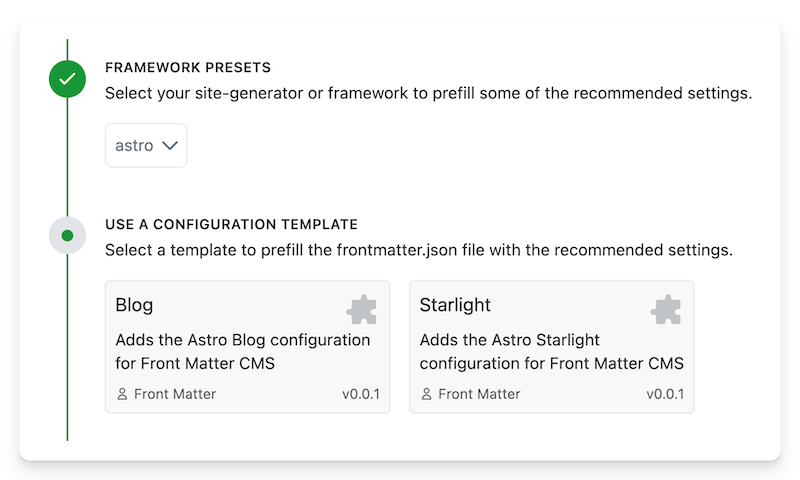Click the person icon on Starlight card
The image size is (800, 480).
[x=426, y=394]
